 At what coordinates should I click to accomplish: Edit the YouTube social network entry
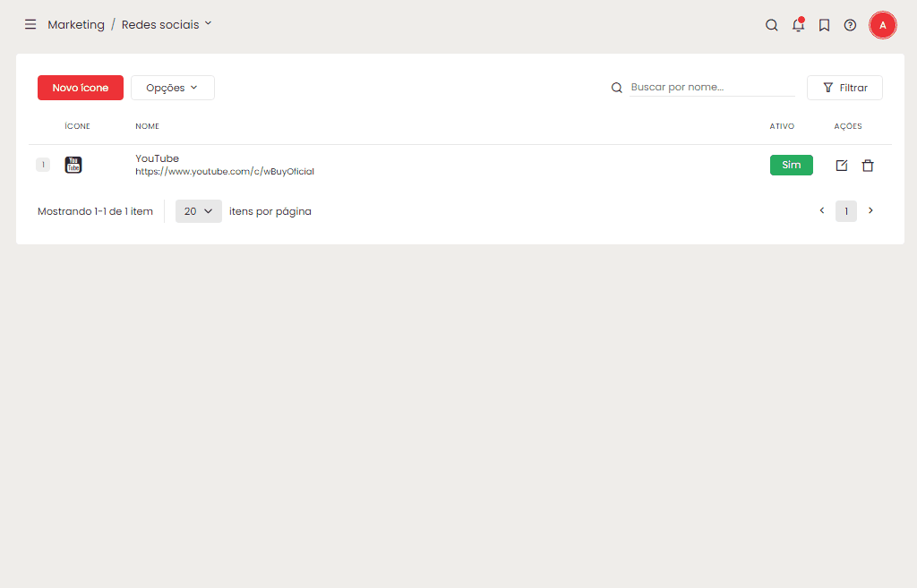pos(841,166)
